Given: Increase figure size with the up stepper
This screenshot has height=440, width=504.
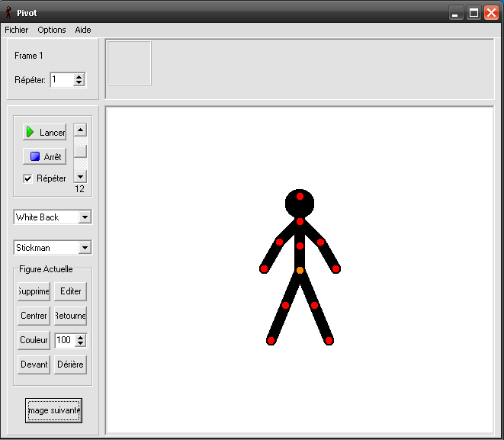Looking at the screenshot, I should coord(80,338).
